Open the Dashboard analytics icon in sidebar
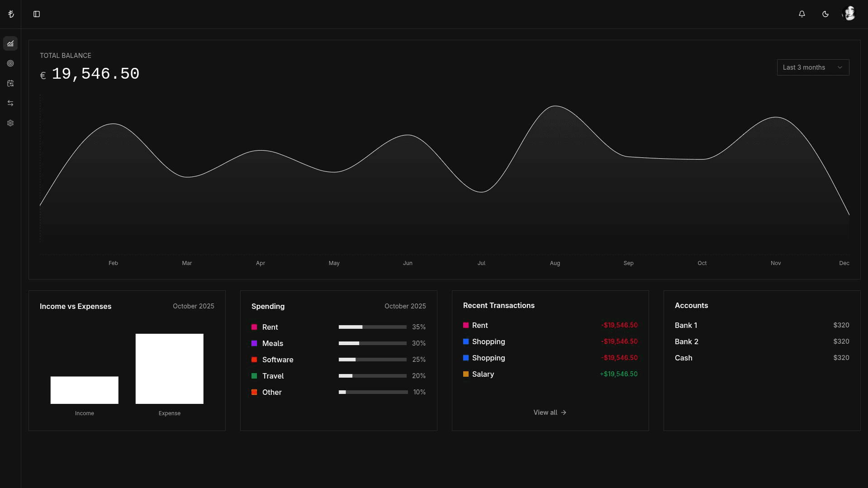Viewport: 868px width, 488px height. pos(10,43)
